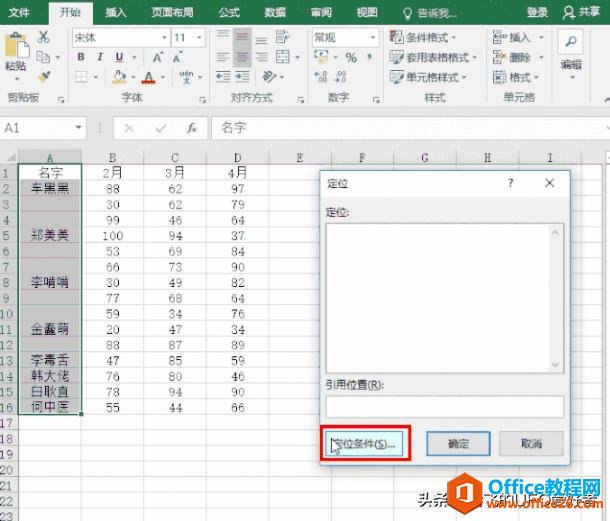Viewport: 610px width, 521px height.
Task: Open 单元格样式 cell styles menu
Action: tap(428, 77)
